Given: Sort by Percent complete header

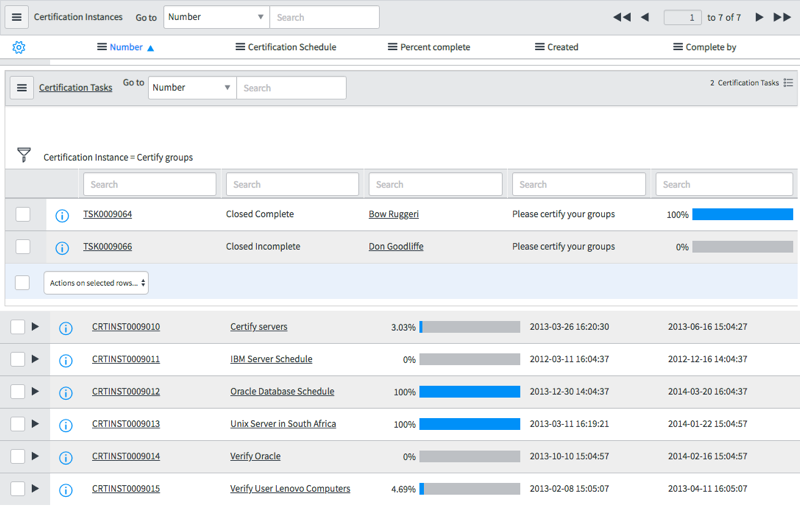Looking at the screenshot, I should [x=435, y=47].
